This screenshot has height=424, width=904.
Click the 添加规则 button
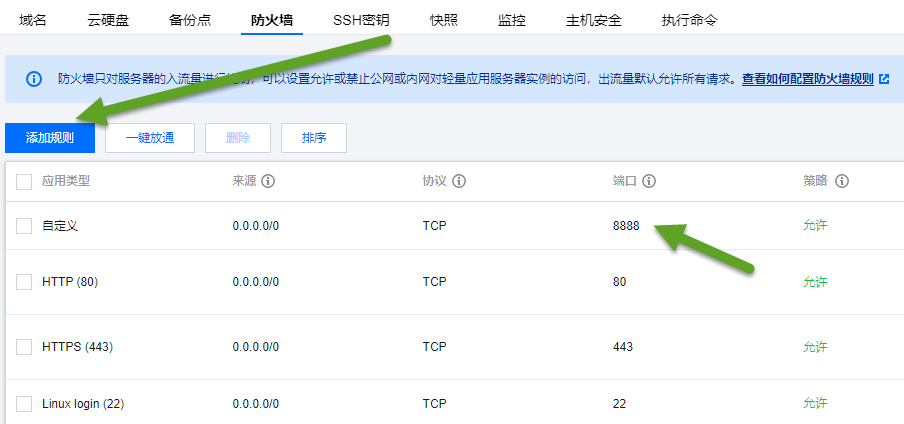pyautogui.click(x=50, y=138)
